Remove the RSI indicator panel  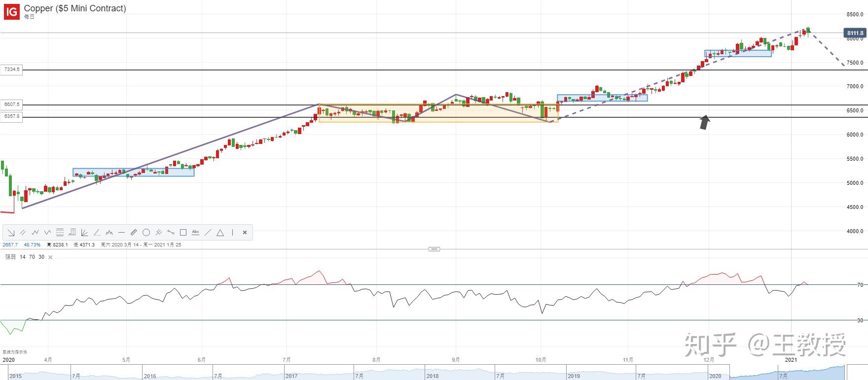[x=50, y=257]
